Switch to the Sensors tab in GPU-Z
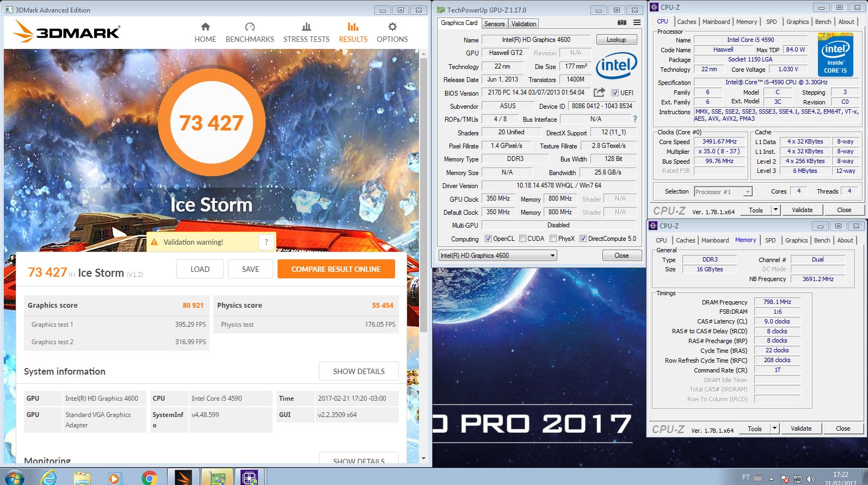This screenshot has width=868, height=485. click(495, 24)
